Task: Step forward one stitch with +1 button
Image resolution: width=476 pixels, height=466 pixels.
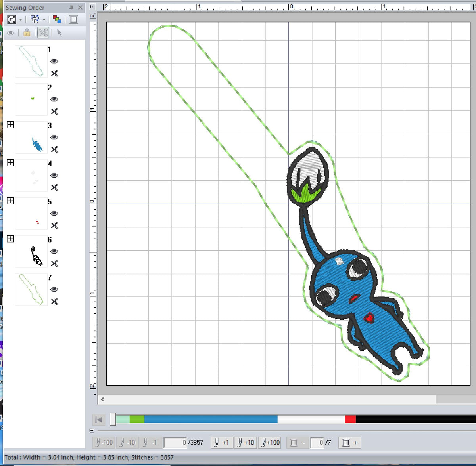Action: 222,443
